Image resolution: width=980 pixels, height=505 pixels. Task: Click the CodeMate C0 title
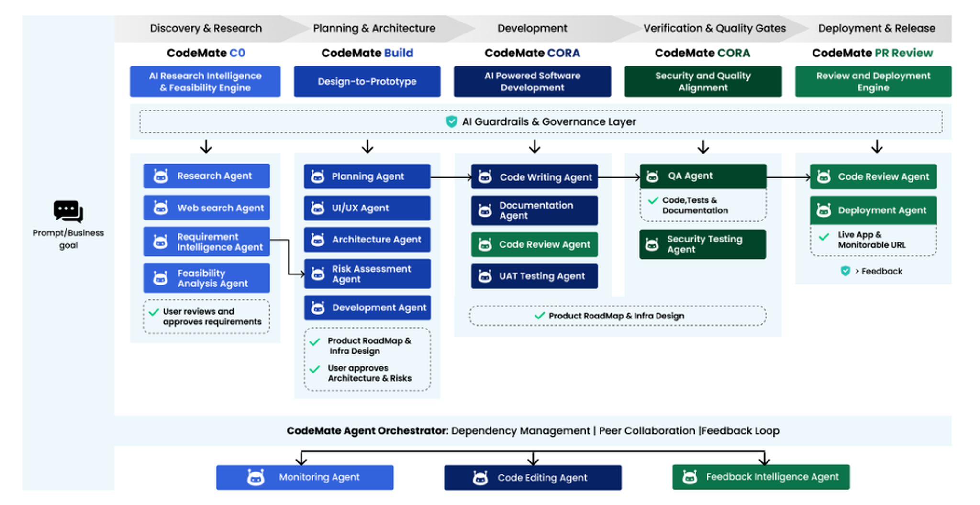(206, 53)
